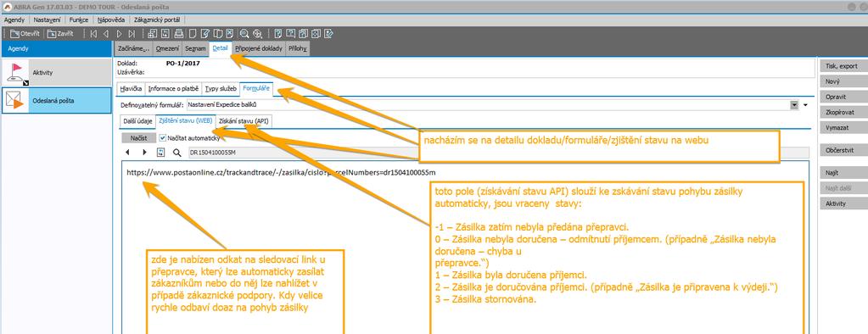Image resolution: width=868 pixels, height=334 pixels.
Task: Select the Detail tab
Action: click(x=221, y=48)
